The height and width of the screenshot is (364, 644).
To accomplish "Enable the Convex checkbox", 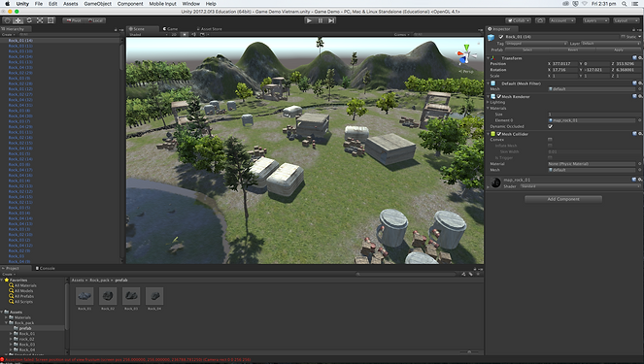I will [x=551, y=140].
